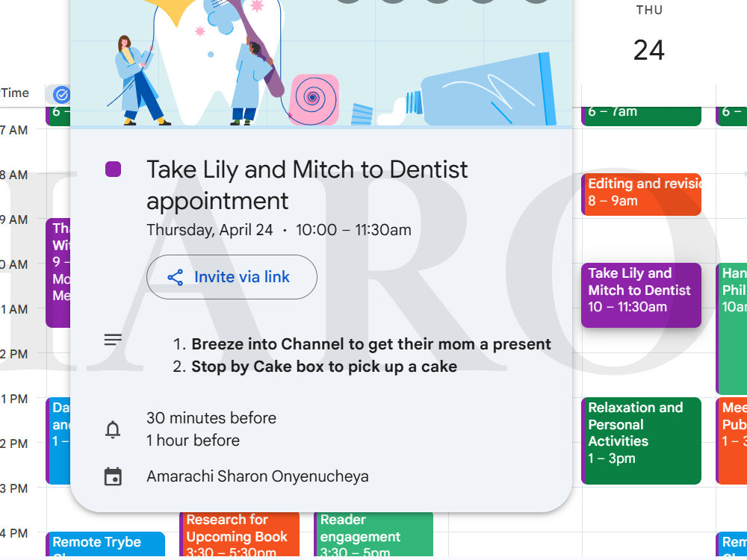
Task: Click the "1 hour before" reminder
Action: pyautogui.click(x=193, y=441)
